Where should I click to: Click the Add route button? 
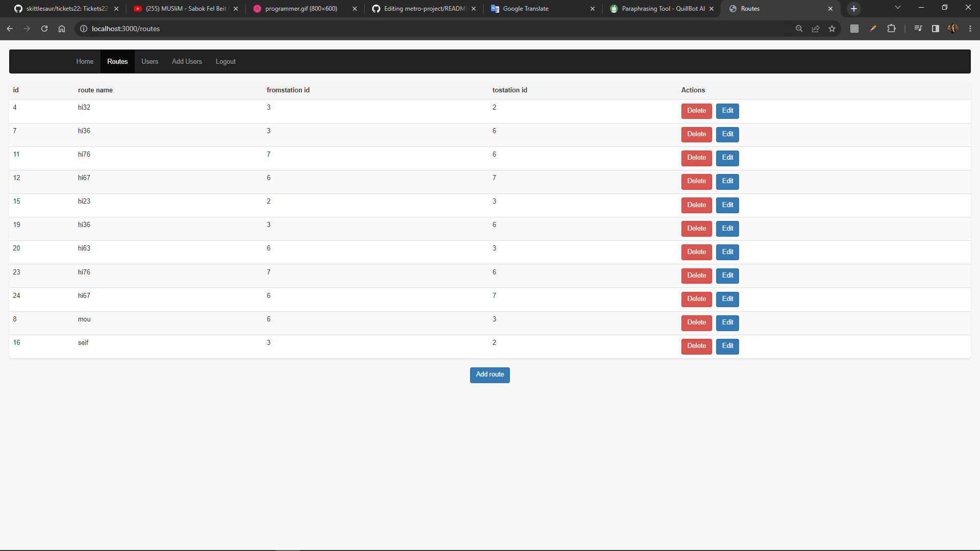(x=489, y=374)
